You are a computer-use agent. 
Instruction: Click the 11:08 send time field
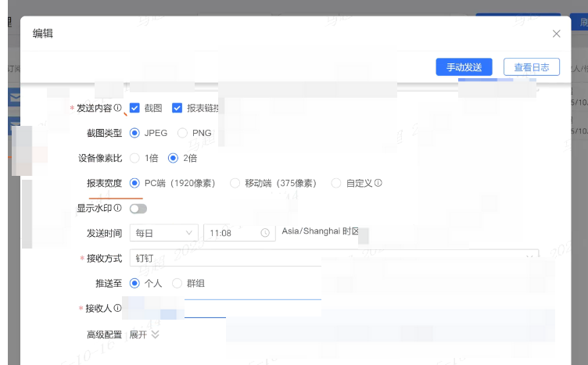(x=239, y=233)
